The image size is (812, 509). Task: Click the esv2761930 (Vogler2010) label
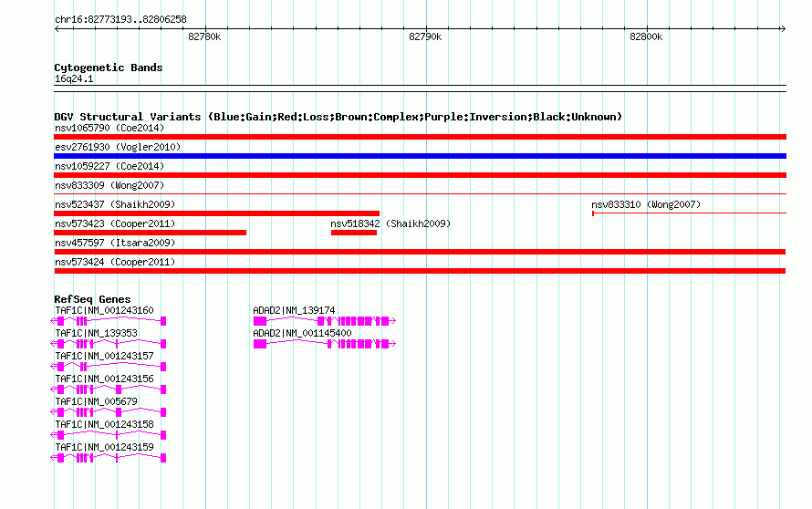coord(118,147)
